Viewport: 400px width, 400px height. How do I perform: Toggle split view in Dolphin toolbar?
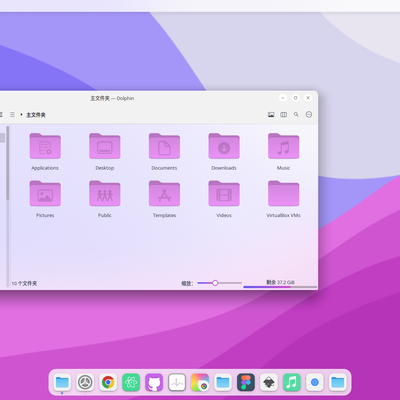tap(283, 115)
